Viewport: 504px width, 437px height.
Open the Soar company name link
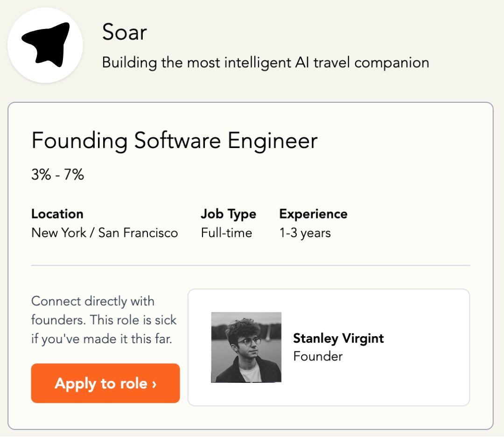[x=124, y=32]
